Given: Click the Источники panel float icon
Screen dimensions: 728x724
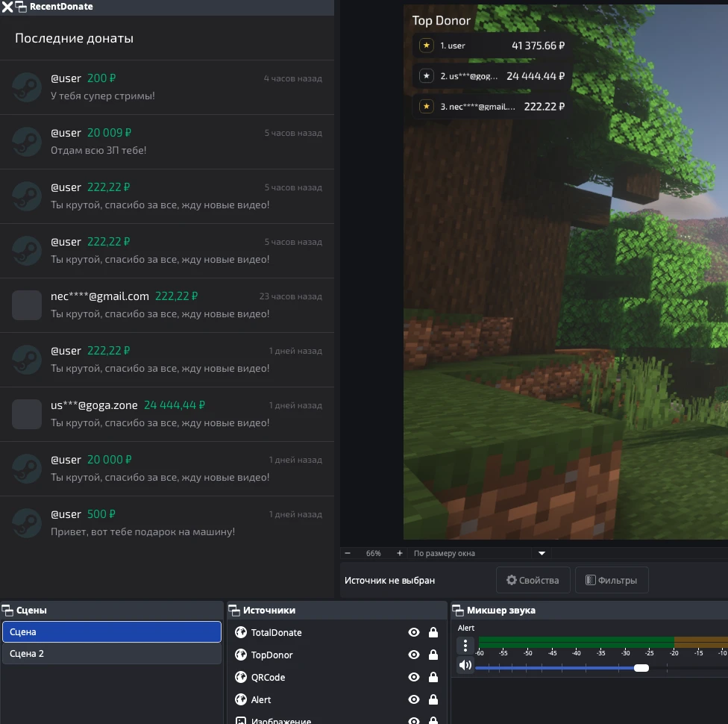Looking at the screenshot, I should [x=234, y=611].
